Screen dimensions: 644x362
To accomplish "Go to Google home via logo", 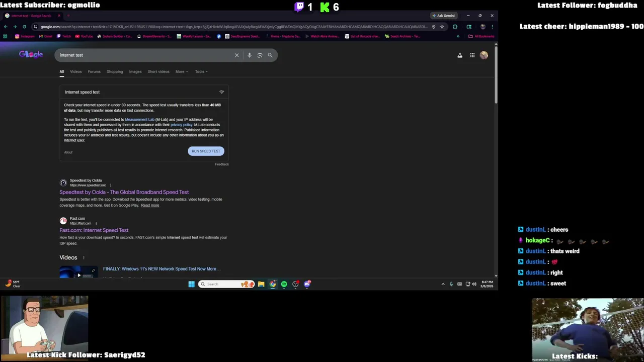I will coord(31,54).
